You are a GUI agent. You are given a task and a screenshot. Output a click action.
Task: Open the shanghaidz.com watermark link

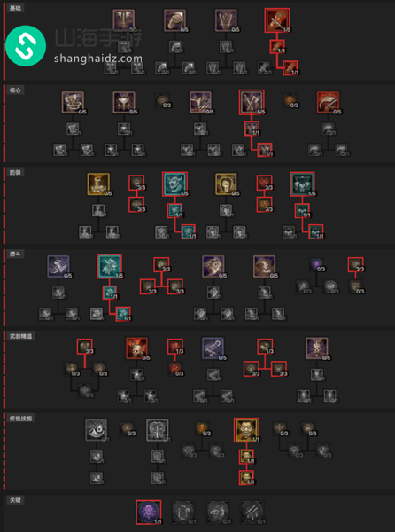[x=98, y=59]
